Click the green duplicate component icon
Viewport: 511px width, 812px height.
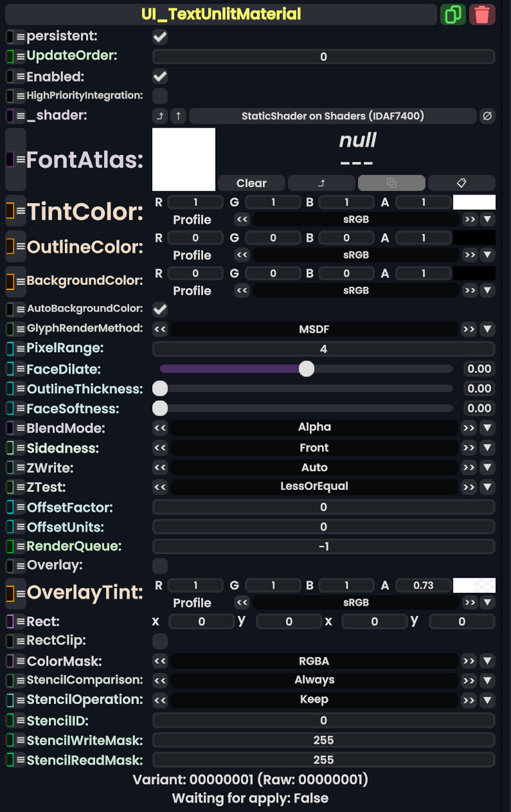coord(453,15)
